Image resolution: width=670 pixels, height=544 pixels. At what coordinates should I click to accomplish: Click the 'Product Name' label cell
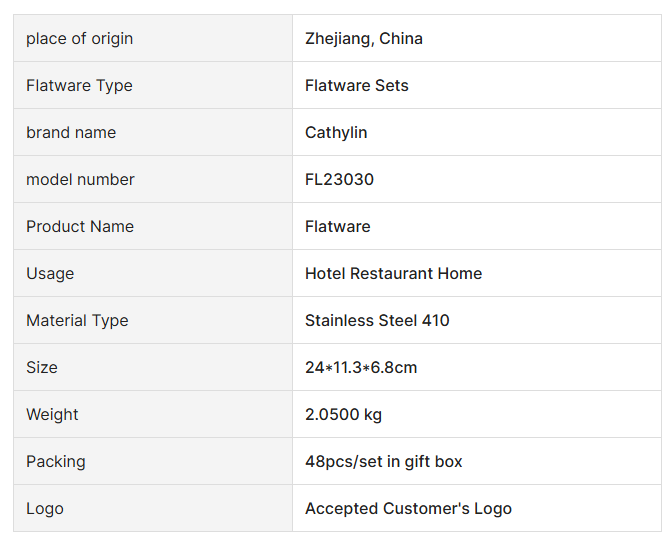point(80,227)
